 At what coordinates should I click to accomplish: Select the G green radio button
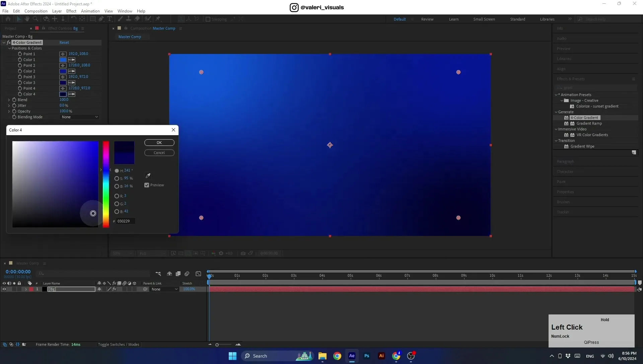click(x=117, y=204)
